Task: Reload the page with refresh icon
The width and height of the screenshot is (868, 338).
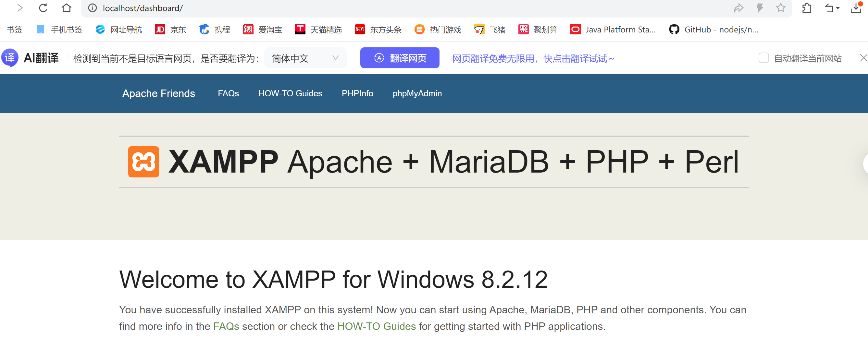Action: click(x=43, y=8)
